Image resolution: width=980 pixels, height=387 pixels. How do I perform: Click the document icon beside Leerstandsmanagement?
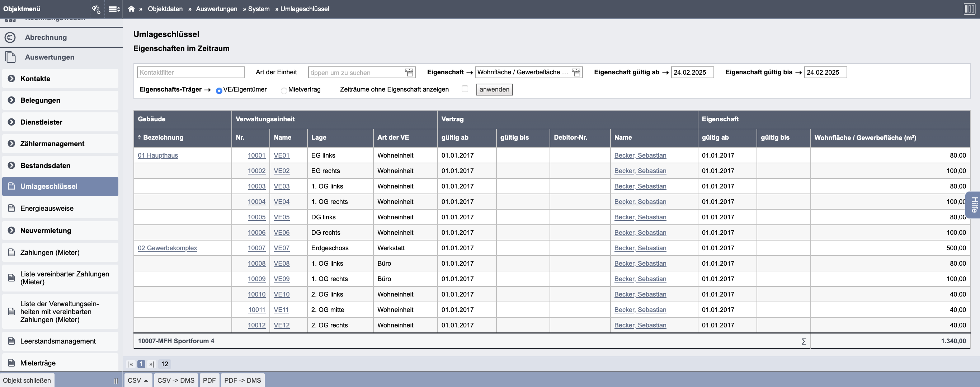(x=11, y=341)
